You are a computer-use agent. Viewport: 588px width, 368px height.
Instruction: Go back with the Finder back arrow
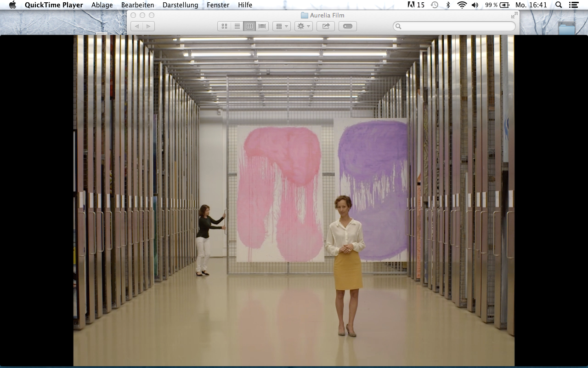(136, 26)
